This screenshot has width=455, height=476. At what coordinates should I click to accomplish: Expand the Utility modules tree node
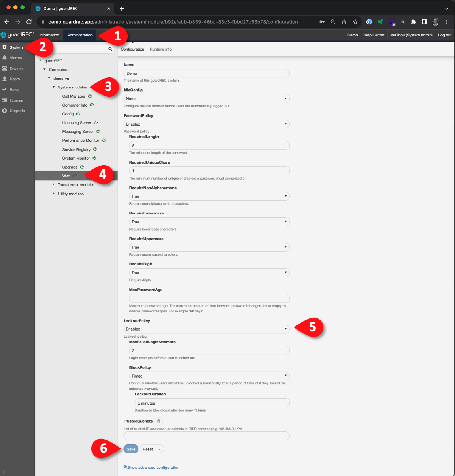(x=54, y=194)
